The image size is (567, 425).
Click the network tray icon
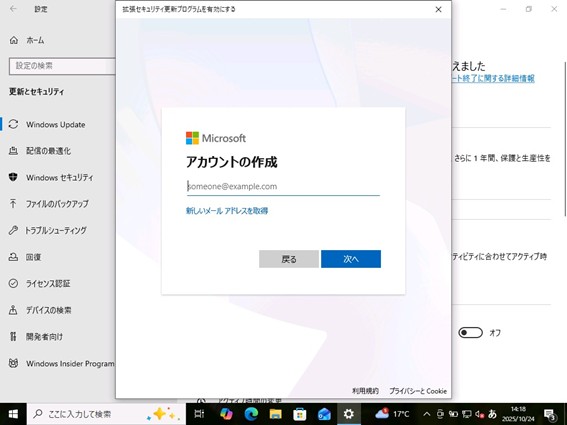click(466, 414)
